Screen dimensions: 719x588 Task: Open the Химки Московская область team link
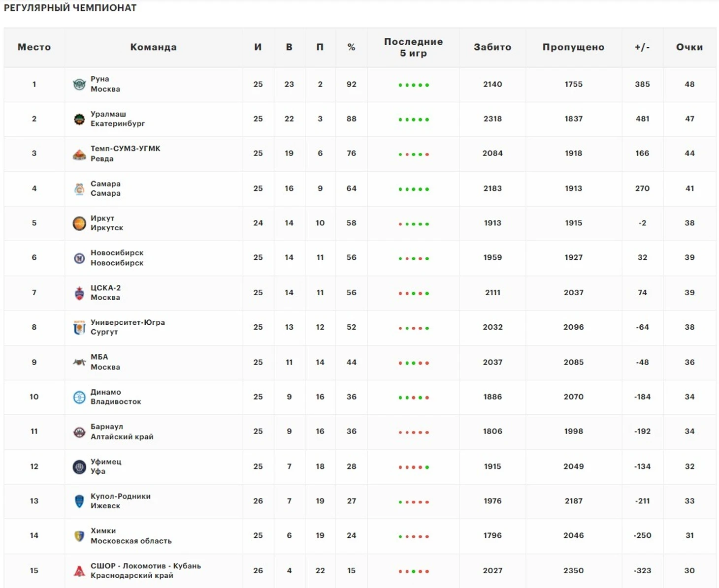[x=131, y=536]
